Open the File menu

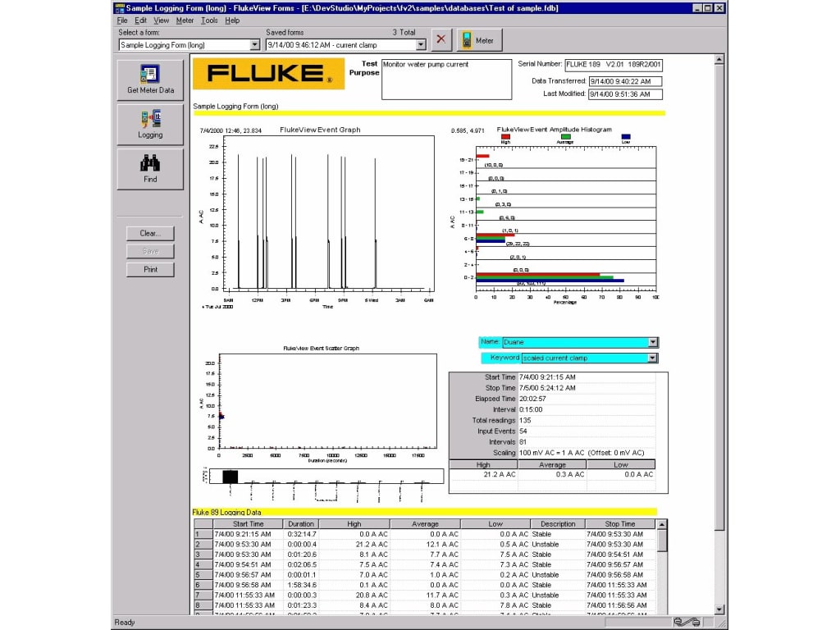pyautogui.click(x=122, y=21)
